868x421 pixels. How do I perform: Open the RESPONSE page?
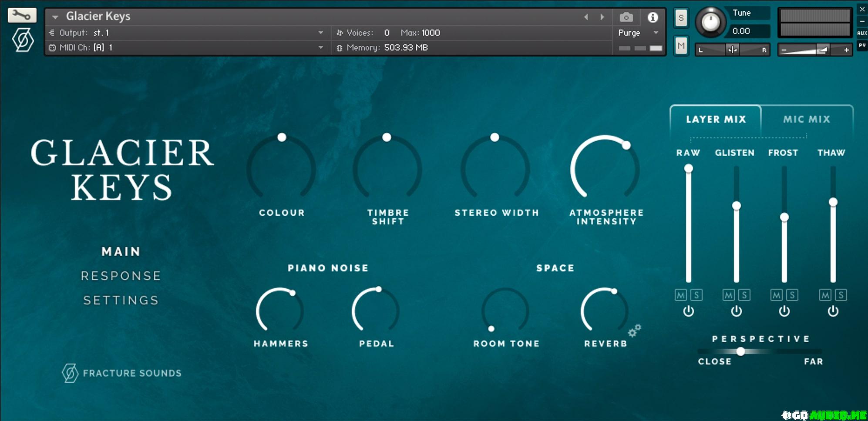pos(121,276)
